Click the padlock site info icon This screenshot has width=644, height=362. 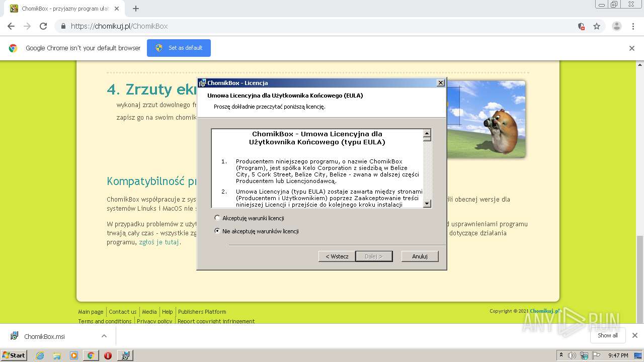[x=63, y=26]
